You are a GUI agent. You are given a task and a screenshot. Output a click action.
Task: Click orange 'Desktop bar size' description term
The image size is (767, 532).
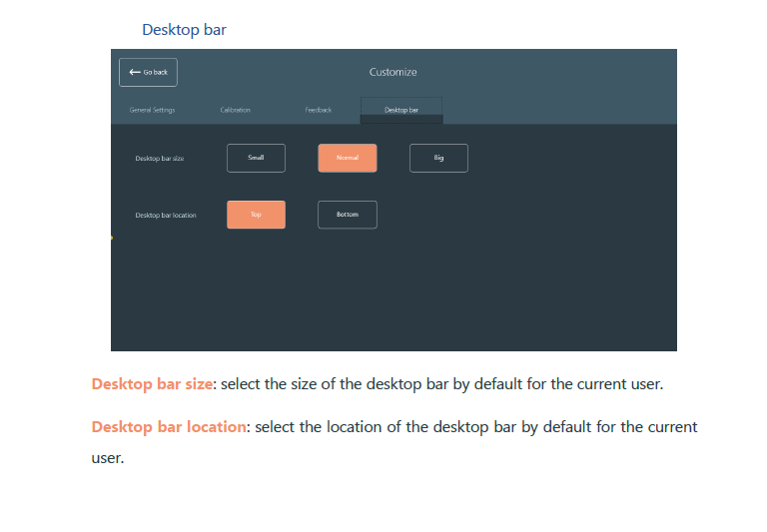click(152, 384)
